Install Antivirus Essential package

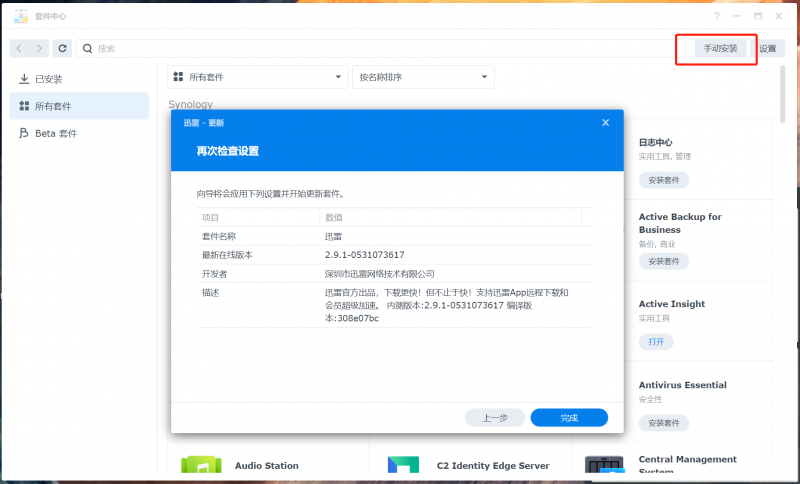click(664, 423)
